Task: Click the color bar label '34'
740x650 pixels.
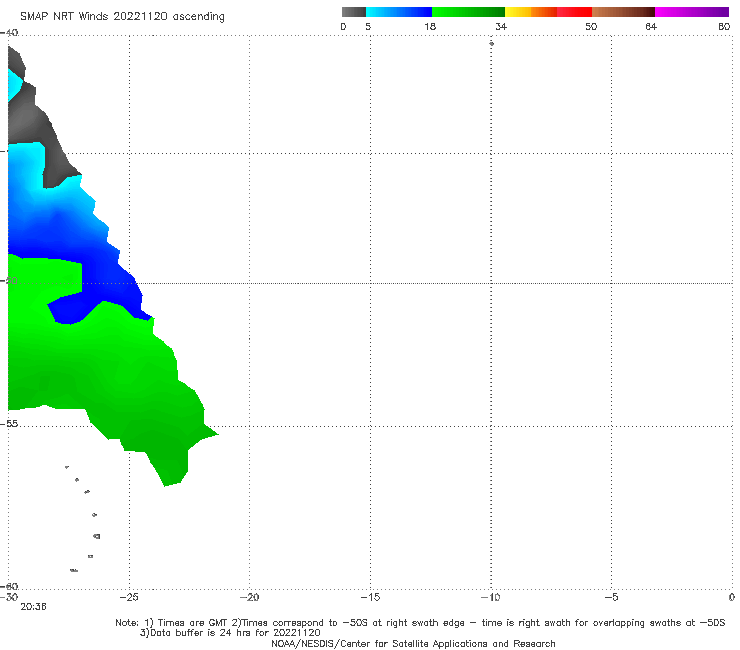Action: [x=501, y=27]
